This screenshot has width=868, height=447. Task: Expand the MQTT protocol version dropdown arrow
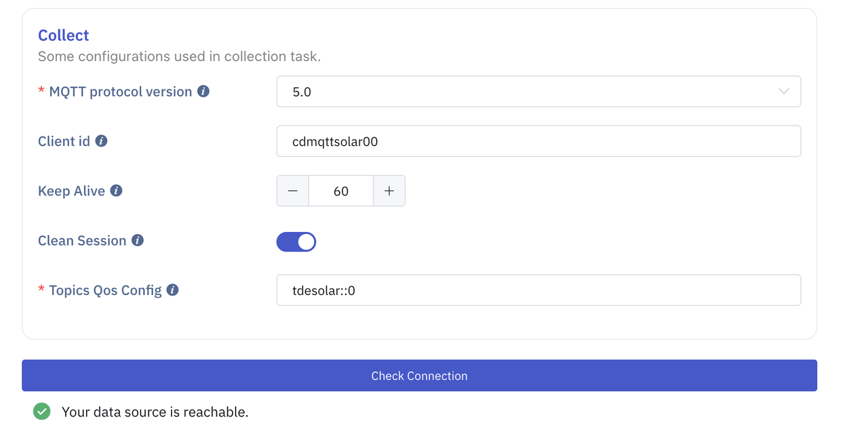tap(783, 92)
